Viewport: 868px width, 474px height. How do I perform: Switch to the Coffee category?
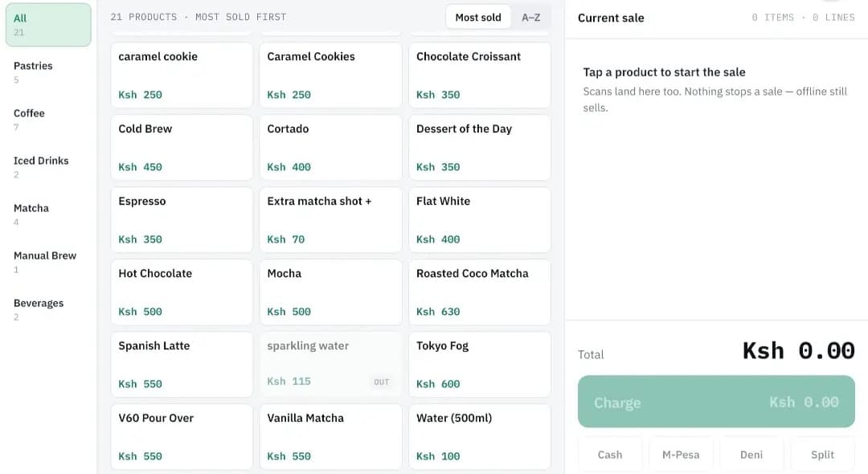48,120
